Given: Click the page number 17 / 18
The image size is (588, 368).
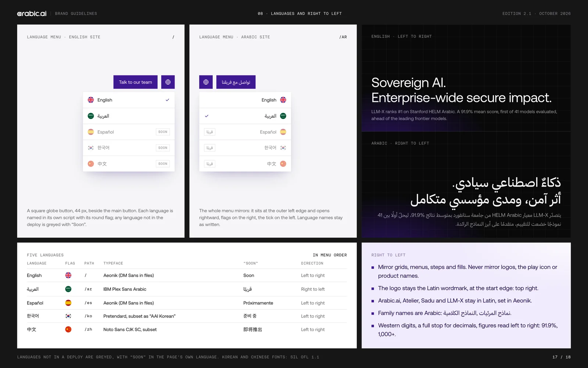Looking at the screenshot, I should click(562, 357).
